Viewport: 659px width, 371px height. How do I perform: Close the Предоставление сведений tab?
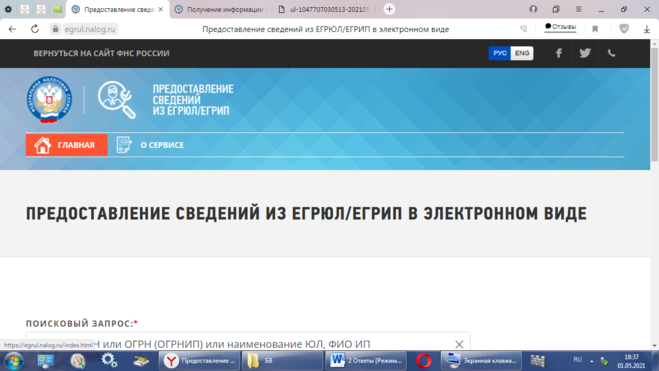point(161,9)
